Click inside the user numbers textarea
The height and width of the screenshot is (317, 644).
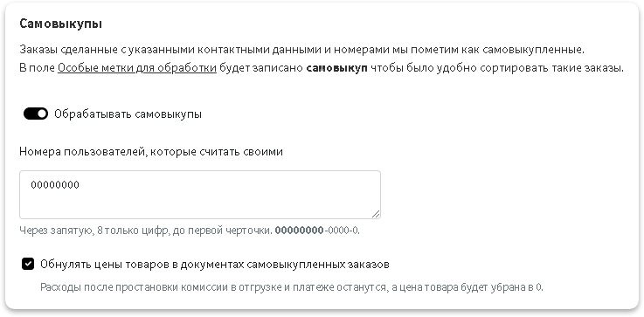point(199,195)
